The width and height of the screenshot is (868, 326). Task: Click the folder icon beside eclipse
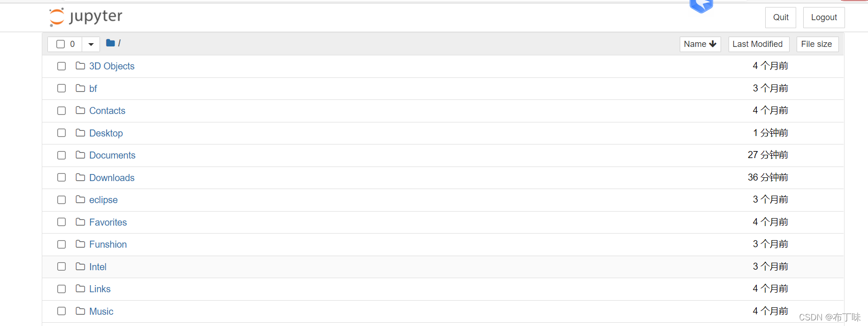coord(80,199)
